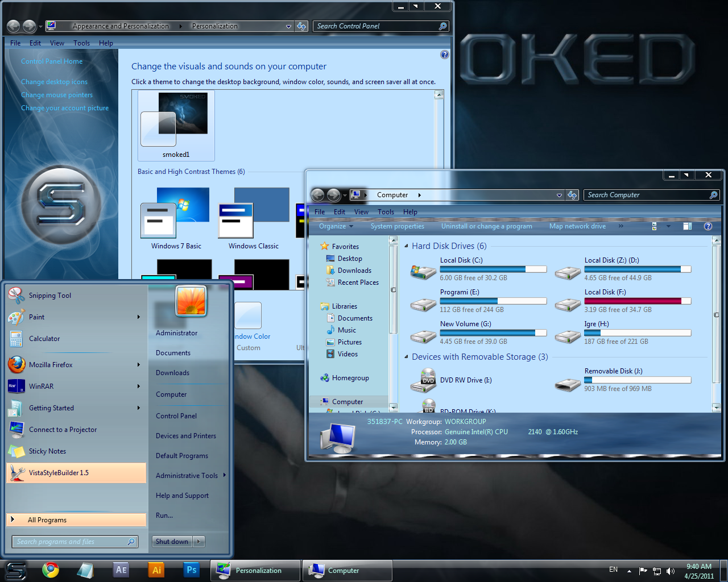728x582 pixels.
Task: Open Computer address bar history dropdown
Action: coord(559,195)
